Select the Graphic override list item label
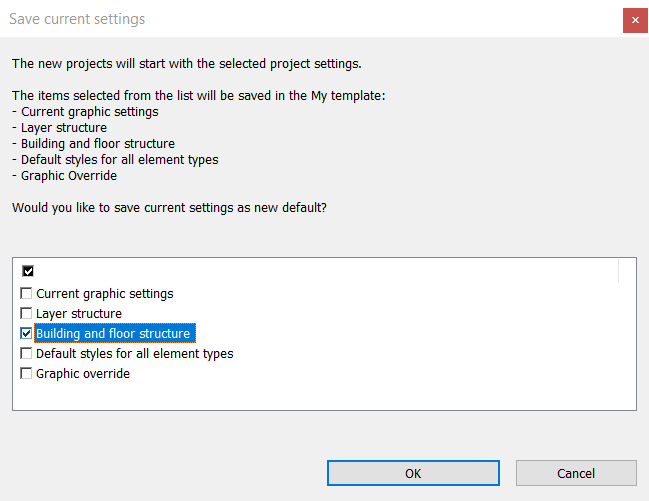The height and width of the screenshot is (501, 649). 83,374
